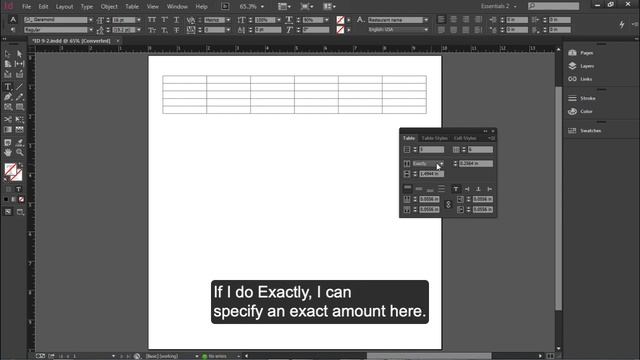Select the Selection tool arrow
This screenshot has width=640, height=360.
tap(8, 54)
